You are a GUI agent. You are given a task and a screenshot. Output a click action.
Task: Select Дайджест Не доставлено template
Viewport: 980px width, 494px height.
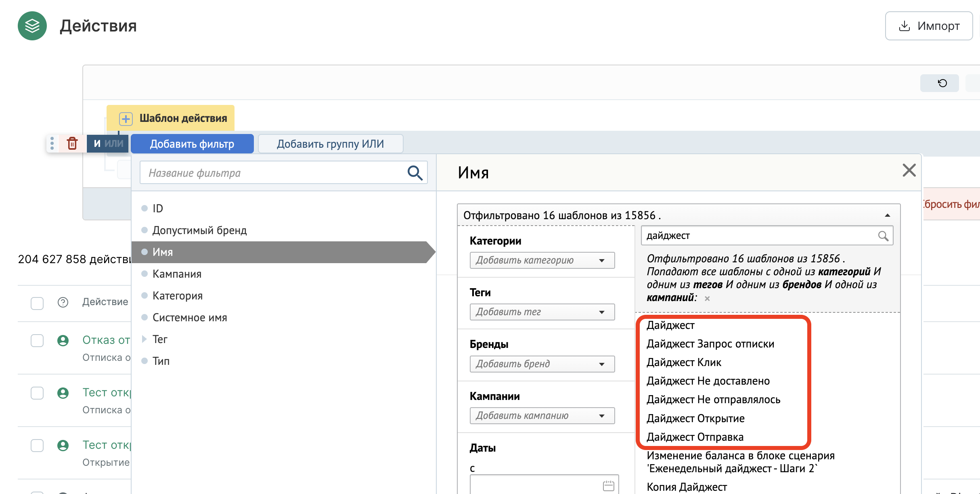[708, 381]
